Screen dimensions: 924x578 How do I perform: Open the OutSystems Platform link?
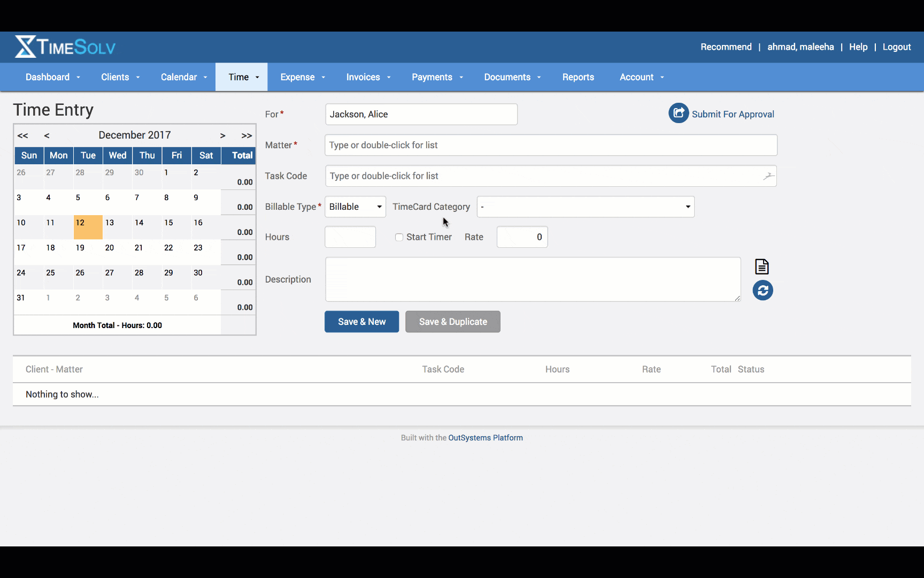[485, 438]
